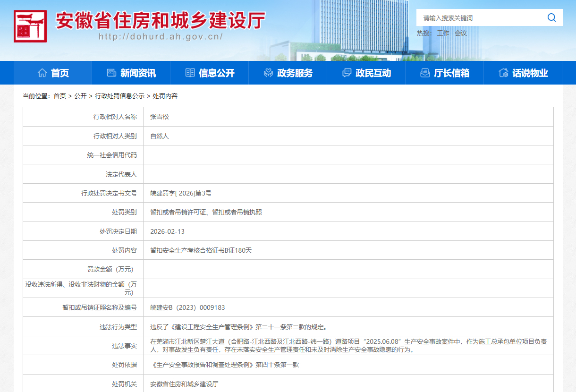Open the 新闻资讯 navigation menu
Image resolution: width=576 pixels, height=392 pixels.
(x=138, y=73)
